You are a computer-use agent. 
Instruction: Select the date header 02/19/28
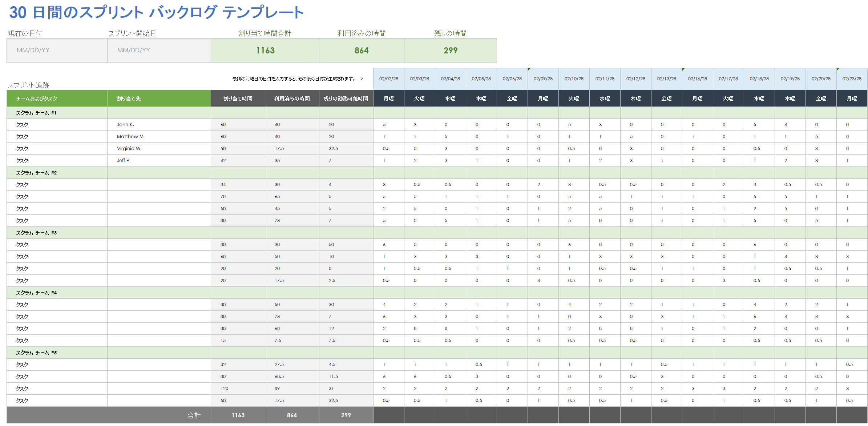click(790, 79)
